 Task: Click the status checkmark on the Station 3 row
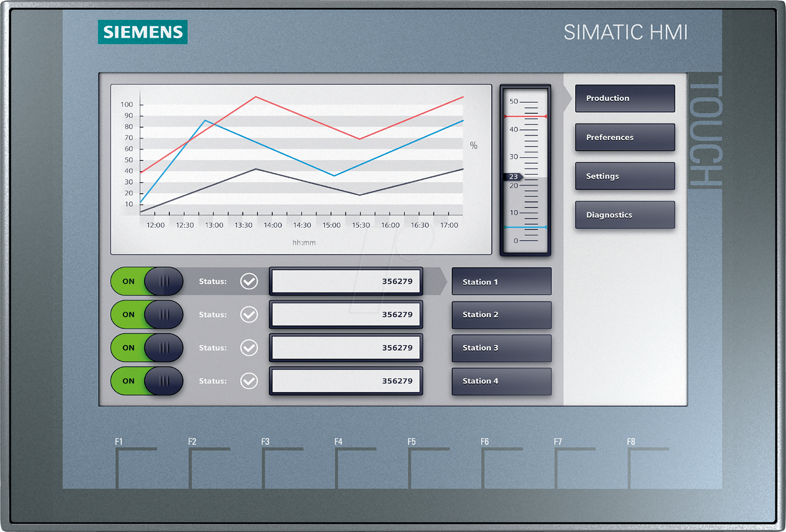click(x=250, y=348)
